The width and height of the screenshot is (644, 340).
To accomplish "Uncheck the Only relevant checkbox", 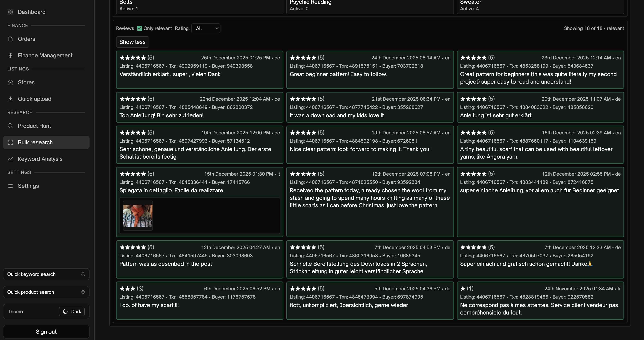I will (x=140, y=28).
